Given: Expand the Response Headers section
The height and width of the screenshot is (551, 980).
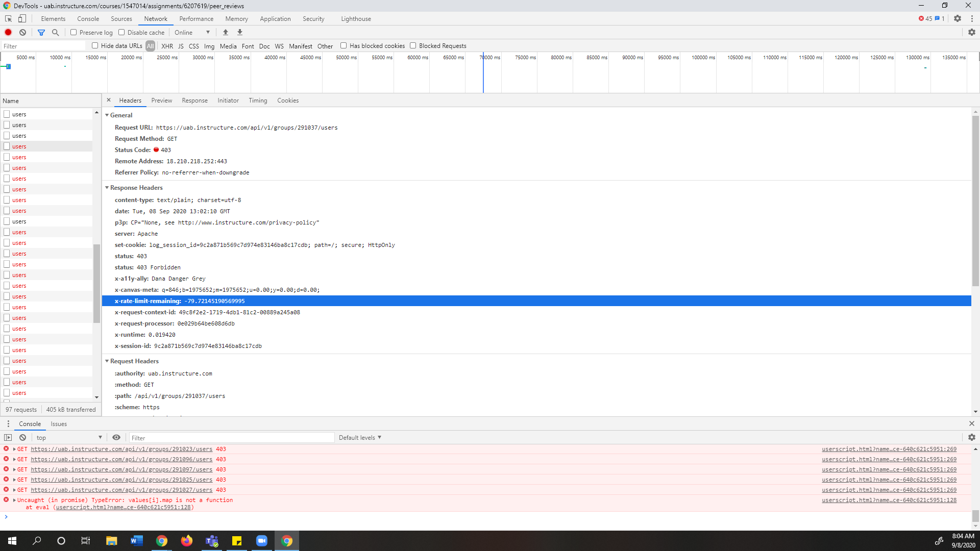Looking at the screenshot, I should click(x=107, y=188).
